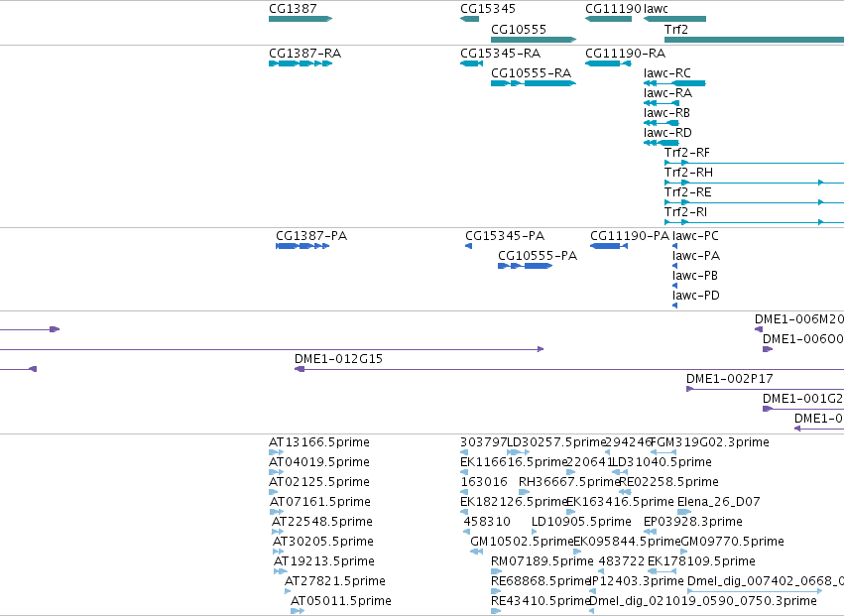844x616 pixels.
Task: Click the RE02258.5prime EST label
Action: coord(669,482)
